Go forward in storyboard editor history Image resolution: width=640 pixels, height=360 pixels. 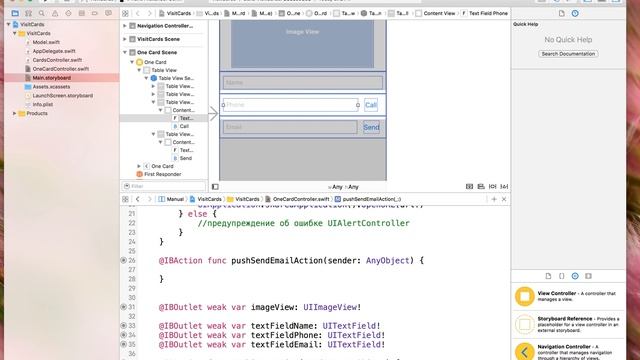[149, 13]
